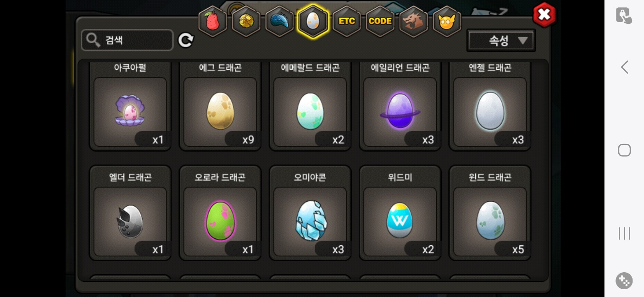Click the 검색 search input field
Image resolution: width=644 pixels, height=297 pixels.
click(x=127, y=40)
